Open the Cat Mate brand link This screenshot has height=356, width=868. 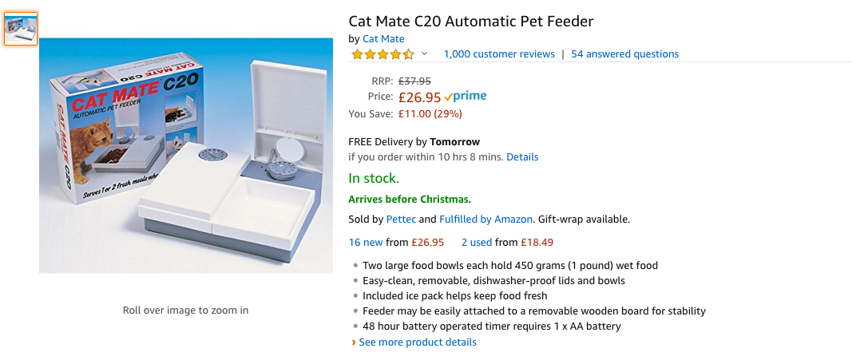383,39
